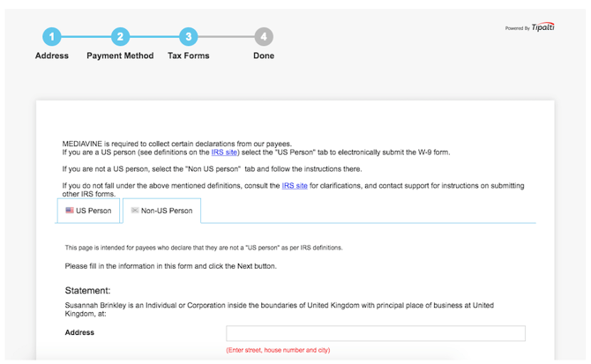Click the Tipalti logo
Viewport: 591px width, 364px height.
point(542,27)
